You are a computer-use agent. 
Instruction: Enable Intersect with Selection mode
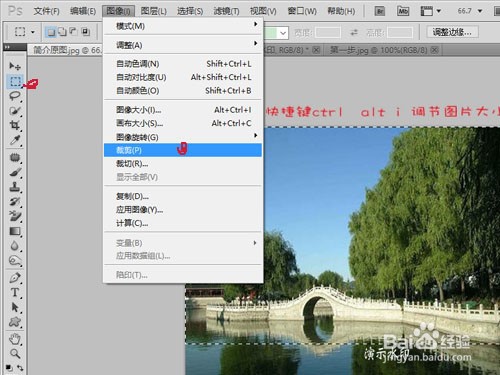86,32
